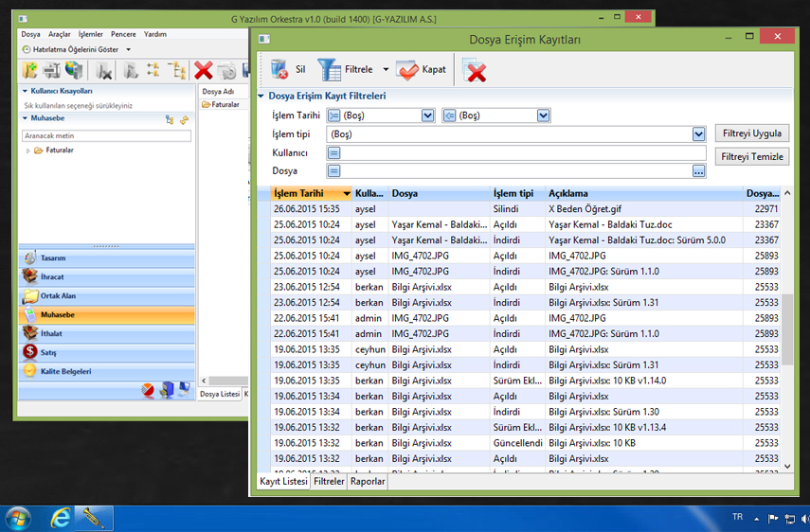810x532 pixels.
Task: Click the new folder icon with green plus
Action: tap(30, 70)
